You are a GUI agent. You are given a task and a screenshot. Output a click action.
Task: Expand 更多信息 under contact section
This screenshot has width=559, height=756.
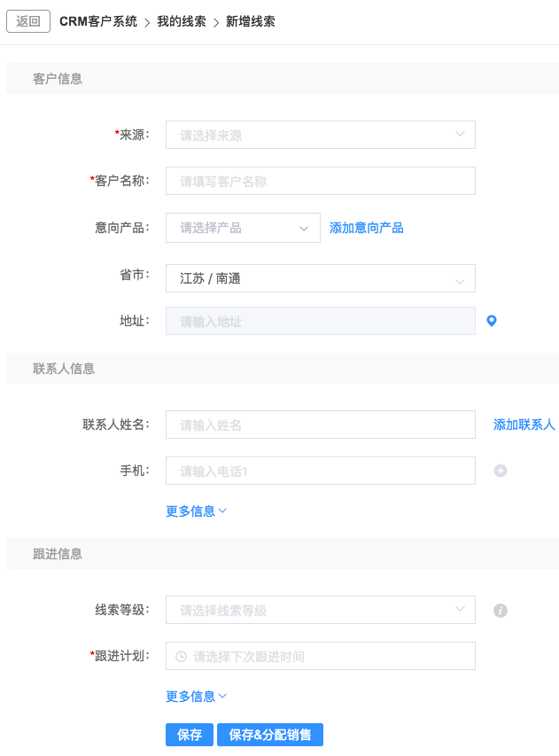pyautogui.click(x=196, y=511)
